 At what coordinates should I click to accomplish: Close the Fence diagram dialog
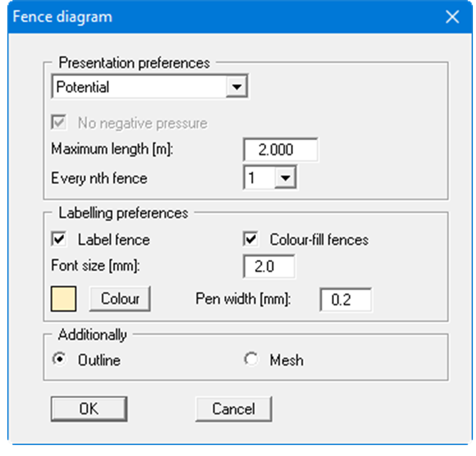coord(452,16)
